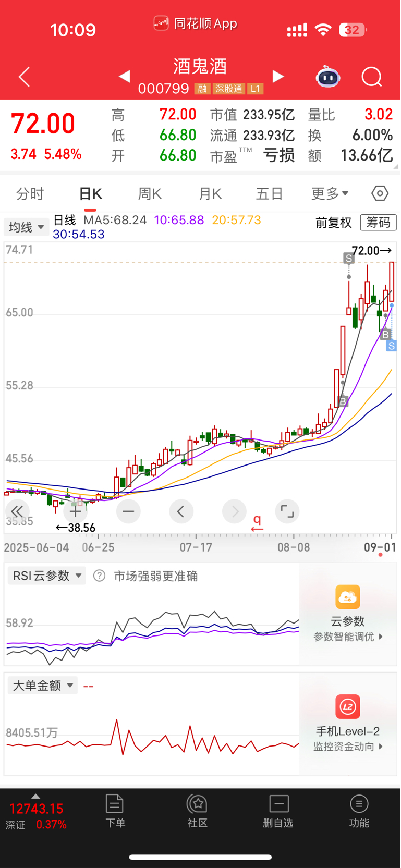
Task: Tap the lower B buy marker near 55.28
Action: pyautogui.click(x=343, y=401)
